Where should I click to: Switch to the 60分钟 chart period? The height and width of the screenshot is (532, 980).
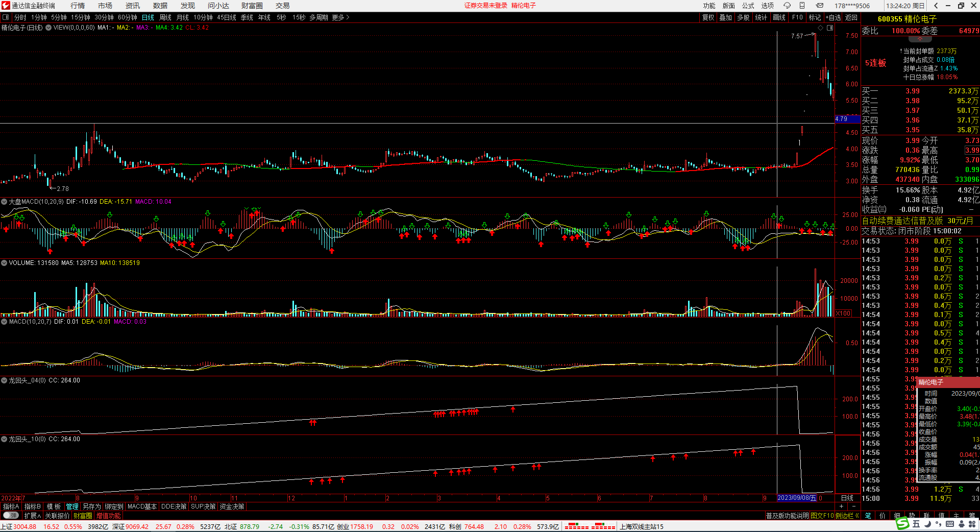[x=128, y=17]
